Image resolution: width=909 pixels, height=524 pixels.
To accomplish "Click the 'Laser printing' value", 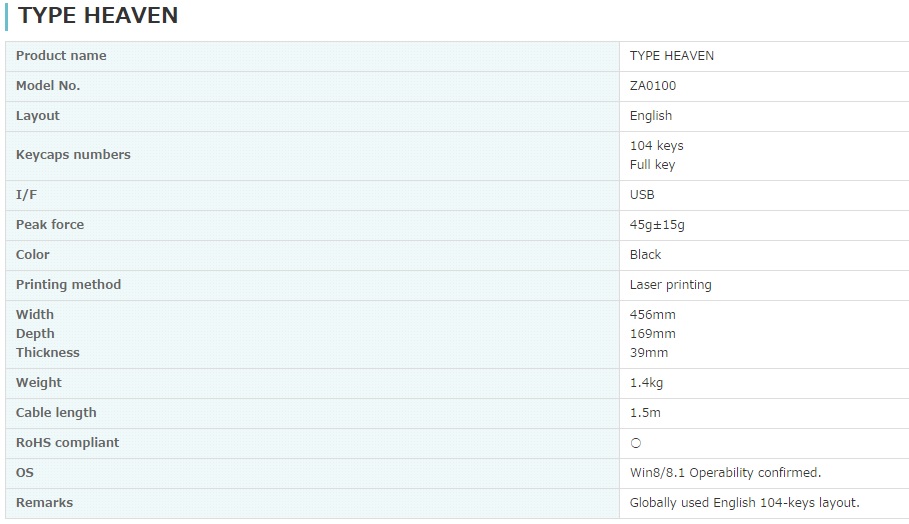I will [x=671, y=285].
